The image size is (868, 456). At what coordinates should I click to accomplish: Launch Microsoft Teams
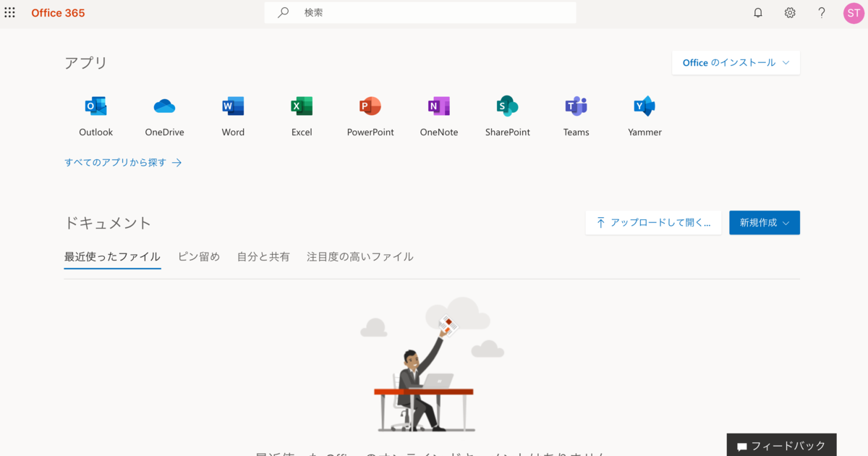[576, 117]
